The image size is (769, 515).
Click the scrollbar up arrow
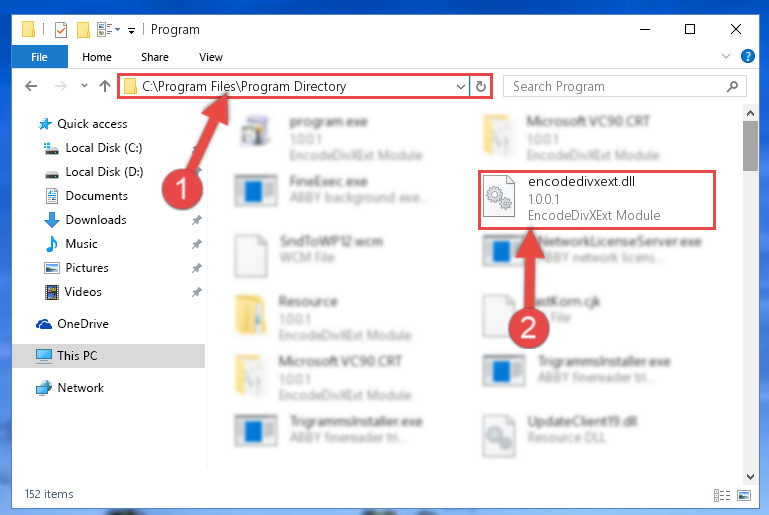[750, 113]
